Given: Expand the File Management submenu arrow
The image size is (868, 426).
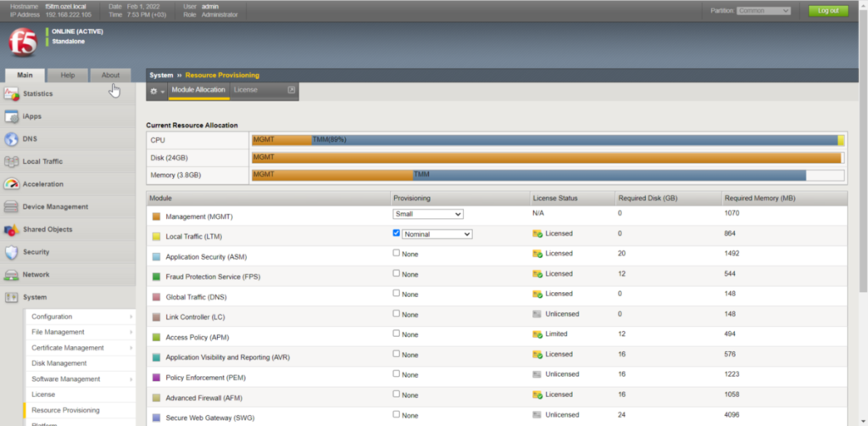Looking at the screenshot, I should 131,333.
